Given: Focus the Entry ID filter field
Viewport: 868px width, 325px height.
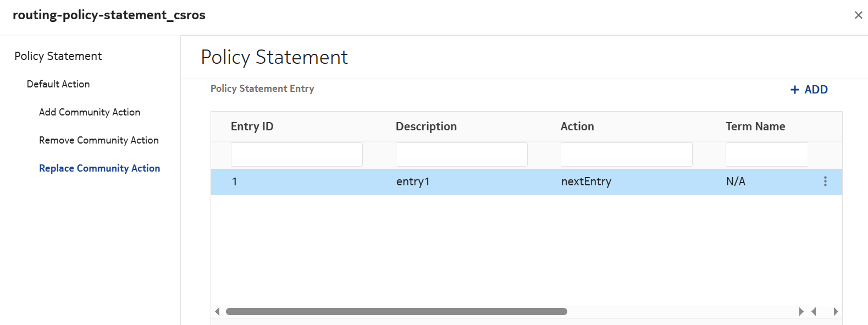Looking at the screenshot, I should [296, 155].
